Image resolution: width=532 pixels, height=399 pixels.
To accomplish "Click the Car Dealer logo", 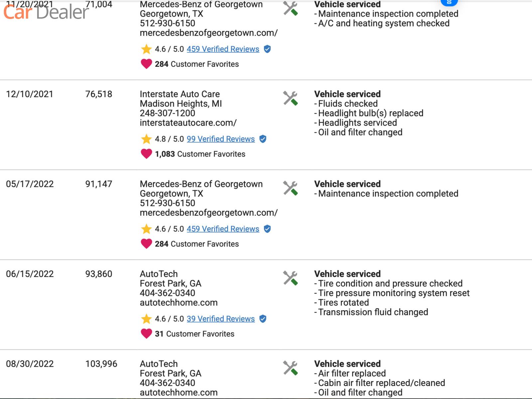I will [x=46, y=12].
